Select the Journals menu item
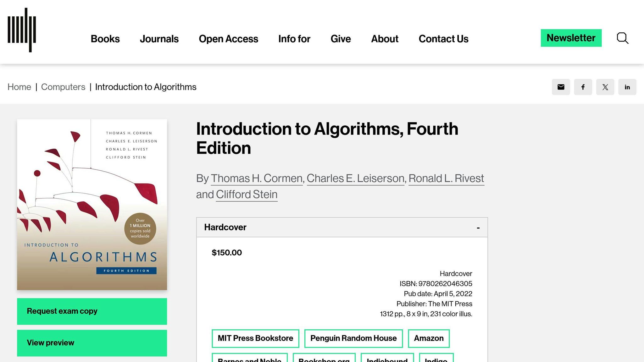Viewport: 644px width, 362px height. (x=159, y=39)
